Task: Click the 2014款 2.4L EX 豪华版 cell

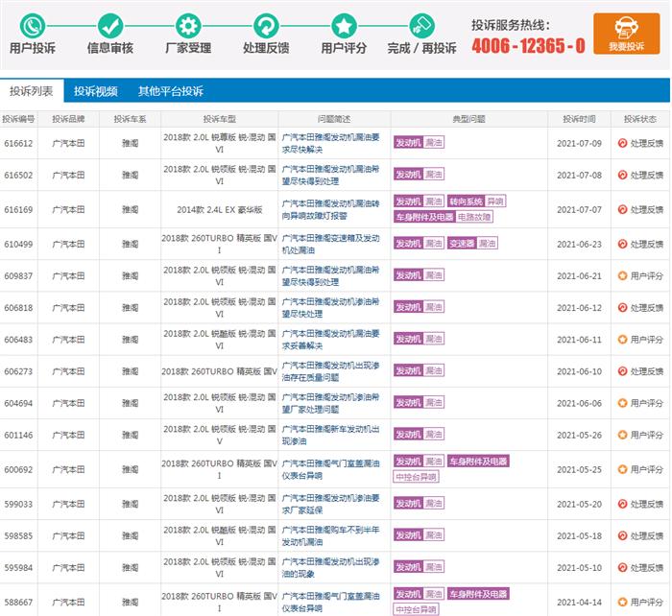Action: click(220, 209)
